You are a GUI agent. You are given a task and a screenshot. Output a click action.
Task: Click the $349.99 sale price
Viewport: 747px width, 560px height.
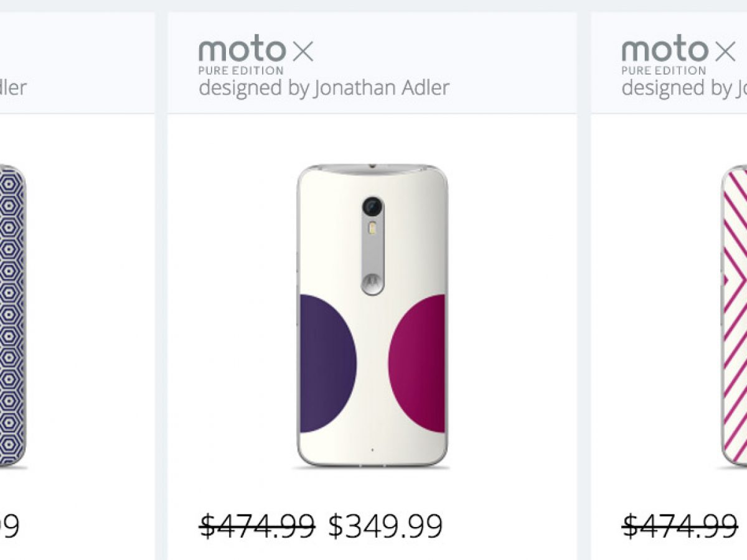coord(385,526)
